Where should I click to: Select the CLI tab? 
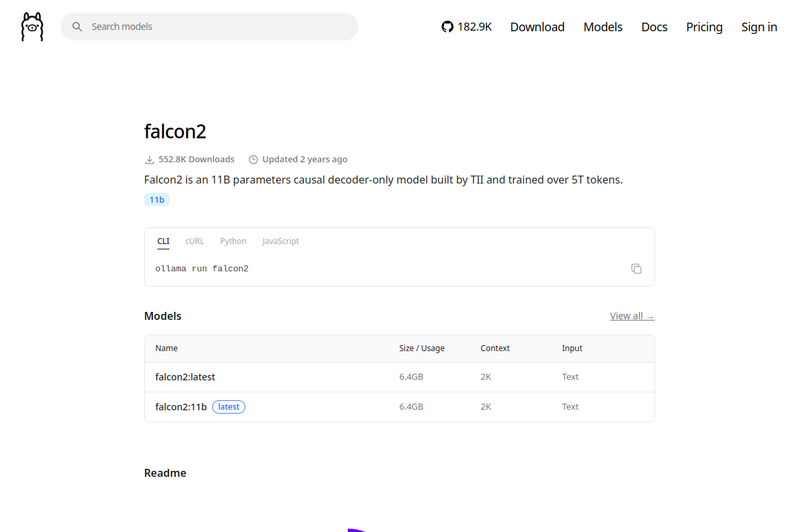164,241
